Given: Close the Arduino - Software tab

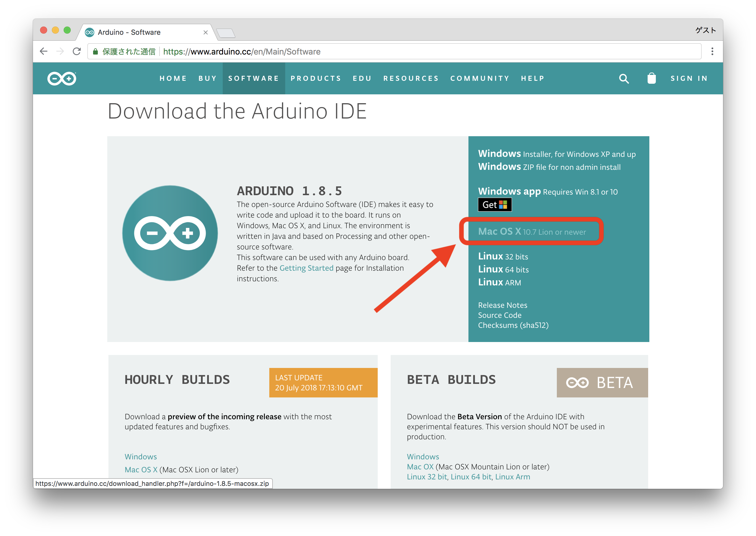Looking at the screenshot, I should coord(205,32).
